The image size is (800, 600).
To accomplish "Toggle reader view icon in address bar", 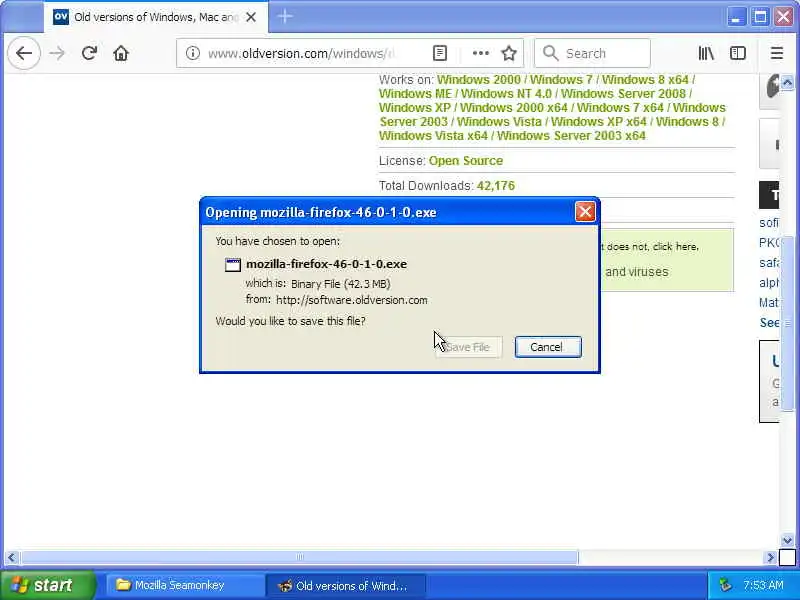I will [440, 53].
